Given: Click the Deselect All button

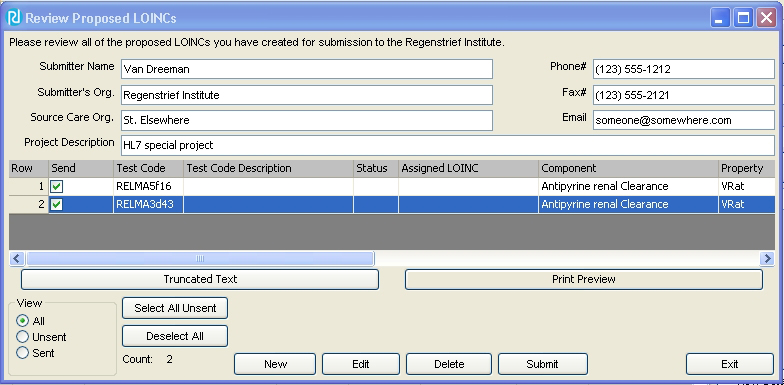Looking at the screenshot, I should pos(175,336).
